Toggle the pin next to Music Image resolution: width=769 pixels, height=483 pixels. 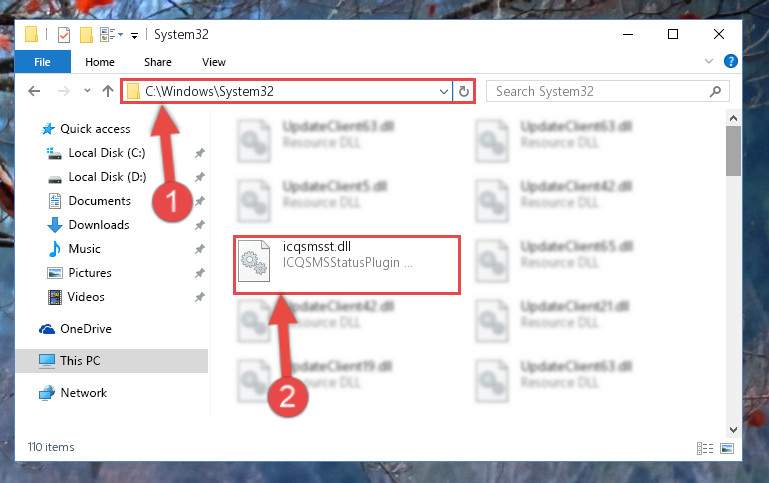pyautogui.click(x=200, y=249)
